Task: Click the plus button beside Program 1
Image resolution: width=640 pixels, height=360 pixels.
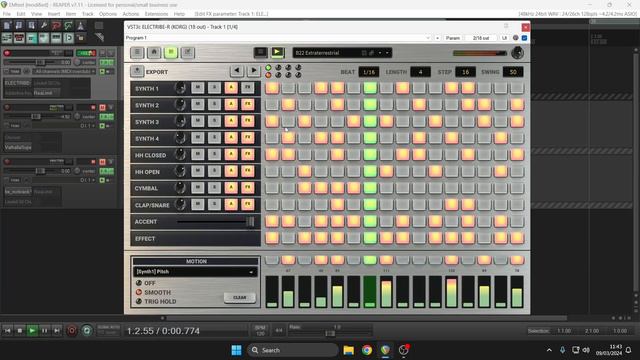Action: coord(437,38)
